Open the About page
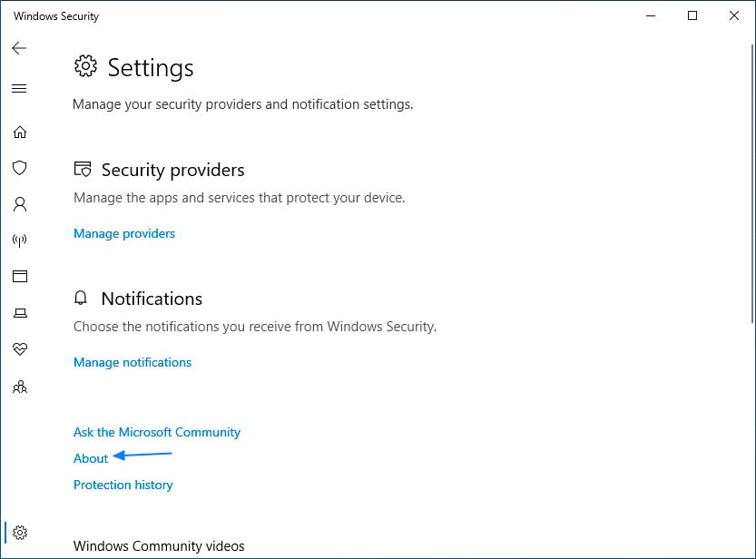This screenshot has width=756, height=559. coord(90,458)
